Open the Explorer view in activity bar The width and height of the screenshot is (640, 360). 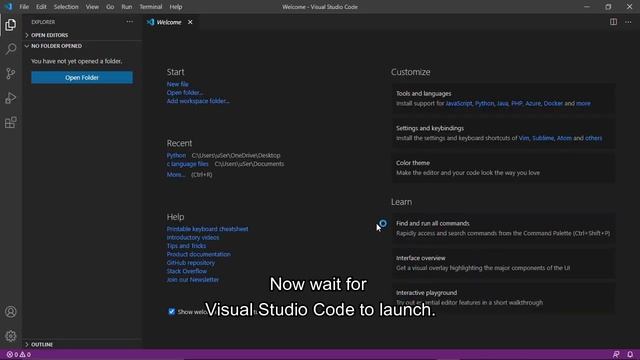point(11,25)
